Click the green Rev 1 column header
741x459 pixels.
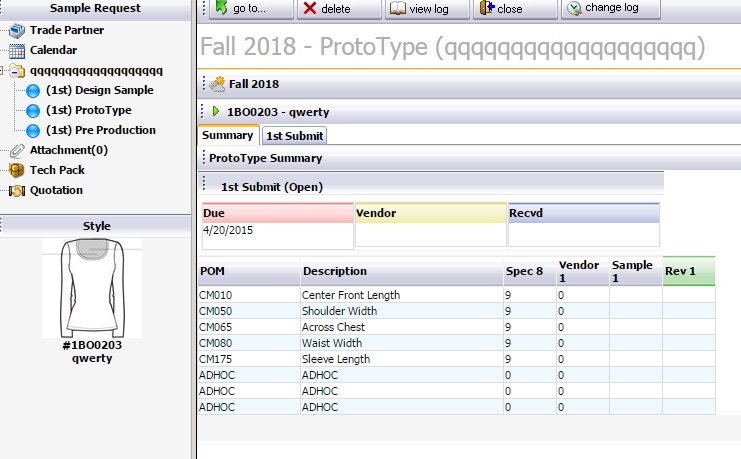click(x=689, y=271)
